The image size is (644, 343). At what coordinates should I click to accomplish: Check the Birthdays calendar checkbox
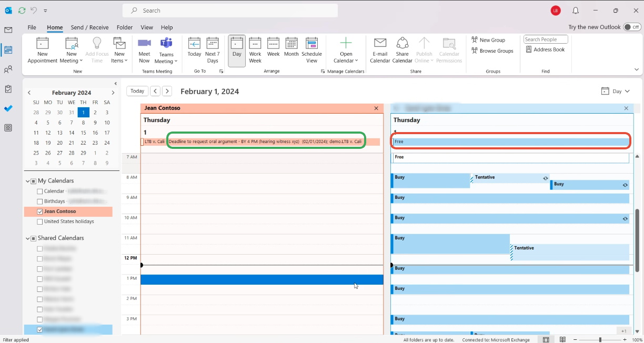pos(40,201)
